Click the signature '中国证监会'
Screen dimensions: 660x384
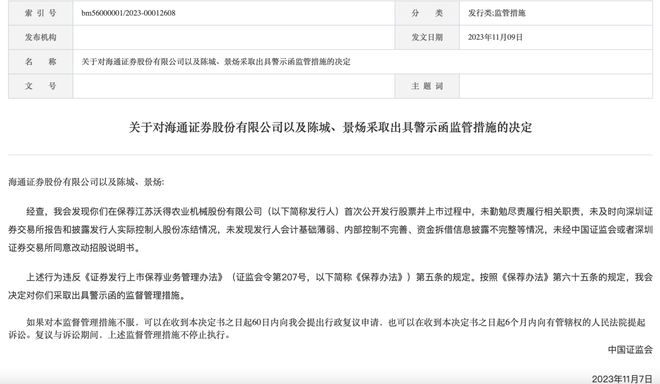coord(630,349)
